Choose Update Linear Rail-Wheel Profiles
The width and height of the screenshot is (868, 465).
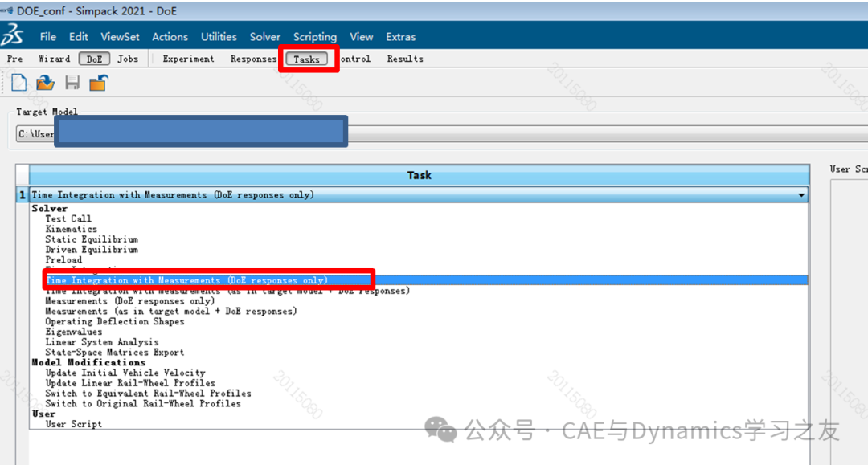coord(130,383)
